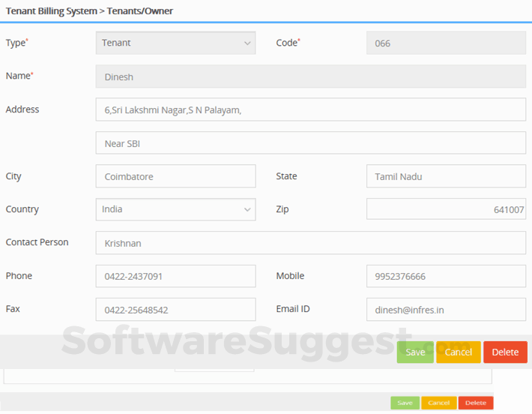The width and height of the screenshot is (532, 414).
Task: Click the State label
Action: pyautogui.click(x=286, y=176)
